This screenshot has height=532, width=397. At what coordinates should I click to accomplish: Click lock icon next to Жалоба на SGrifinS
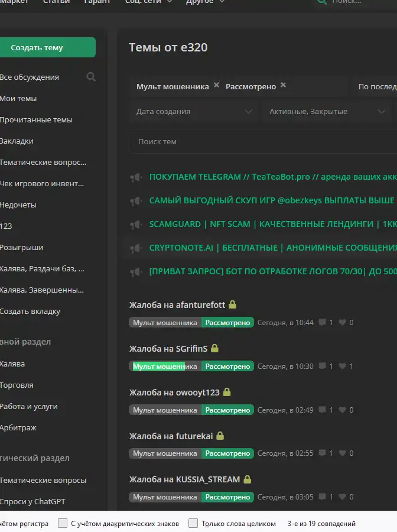pos(214,348)
